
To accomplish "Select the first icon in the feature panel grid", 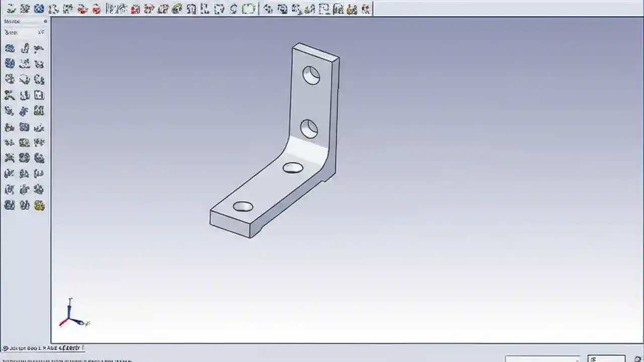I will click(x=10, y=48).
